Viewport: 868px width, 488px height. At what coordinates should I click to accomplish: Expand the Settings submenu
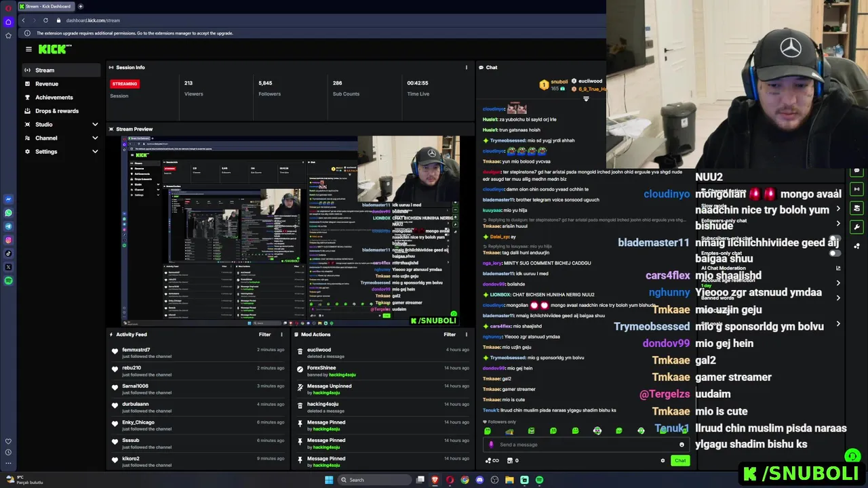[61, 151]
